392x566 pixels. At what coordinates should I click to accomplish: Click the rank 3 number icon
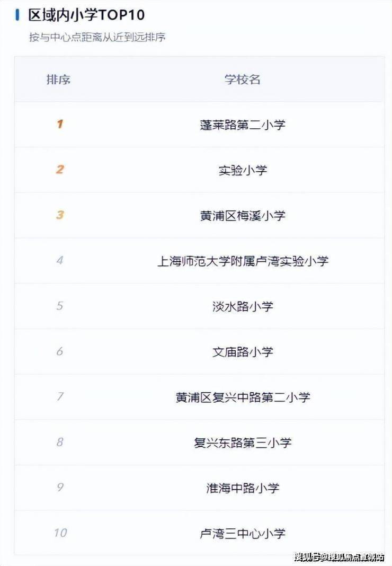59,215
